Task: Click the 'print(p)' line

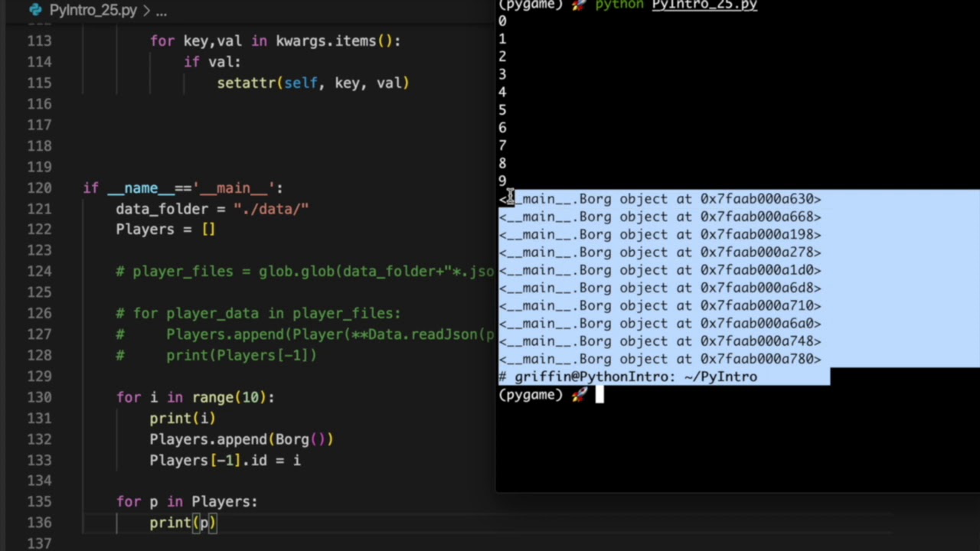Action: pyautogui.click(x=183, y=523)
